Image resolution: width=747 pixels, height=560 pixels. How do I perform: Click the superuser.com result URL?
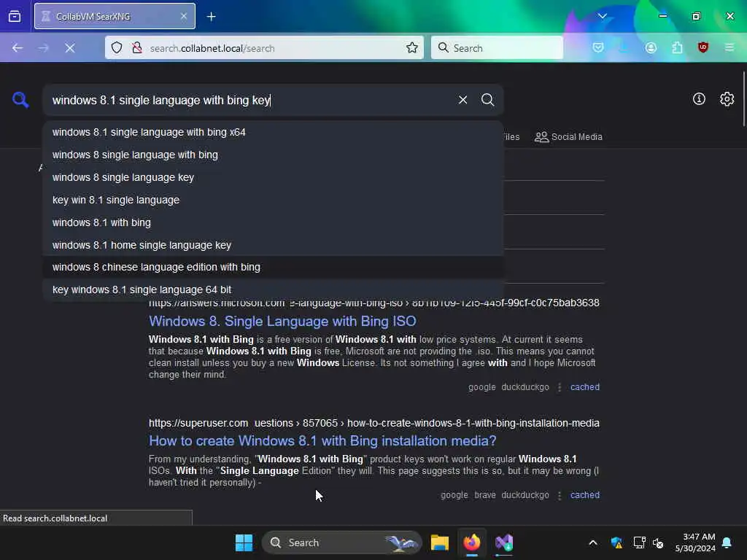click(x=374, y=423)
